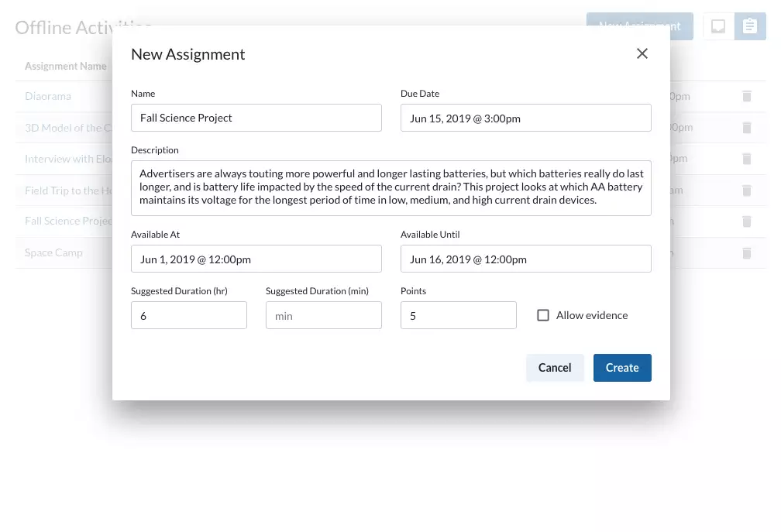Cancel the new assignment
This screenshot has height=532, width=781.
[555, 368]
